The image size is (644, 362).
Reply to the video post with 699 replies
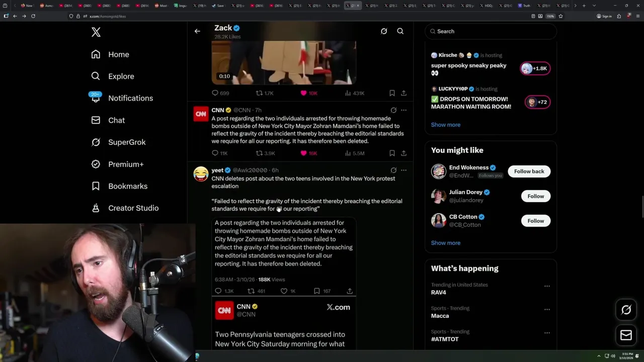point(220,93)
